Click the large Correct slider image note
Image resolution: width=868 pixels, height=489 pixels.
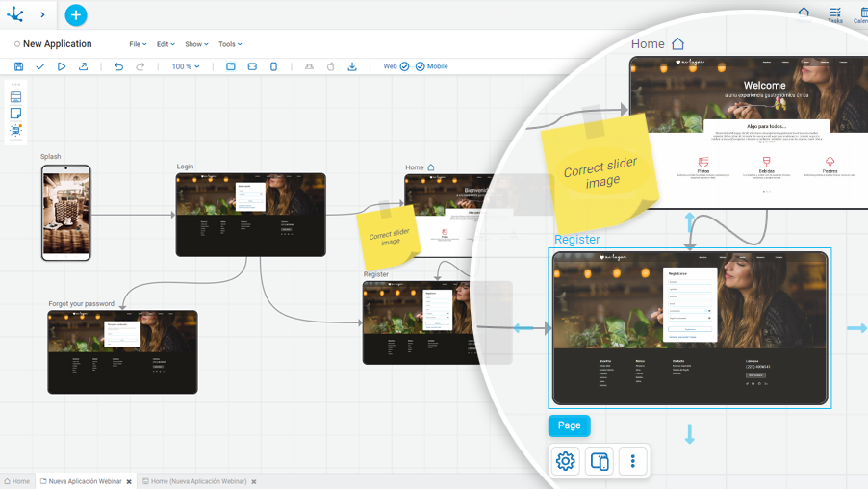click(600, 172)
